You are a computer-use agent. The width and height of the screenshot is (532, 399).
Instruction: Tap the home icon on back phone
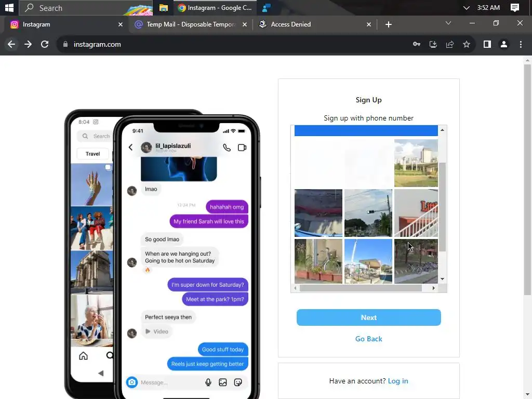pos(83,355)
